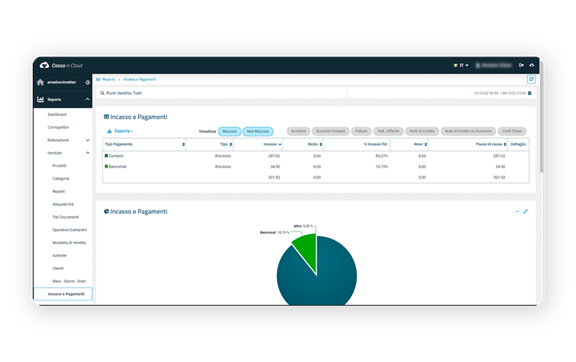Collapse the Venduto submenu chevron
Image resolution: width=576 pixels, height=362 pixels.
[x=88, y=153]
